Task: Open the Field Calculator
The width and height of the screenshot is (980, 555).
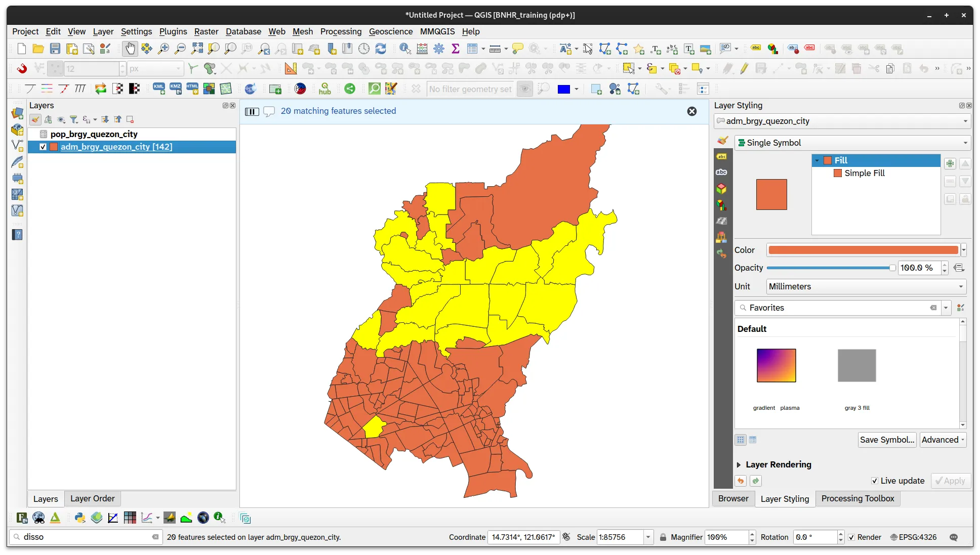Action: click(422, 49)
